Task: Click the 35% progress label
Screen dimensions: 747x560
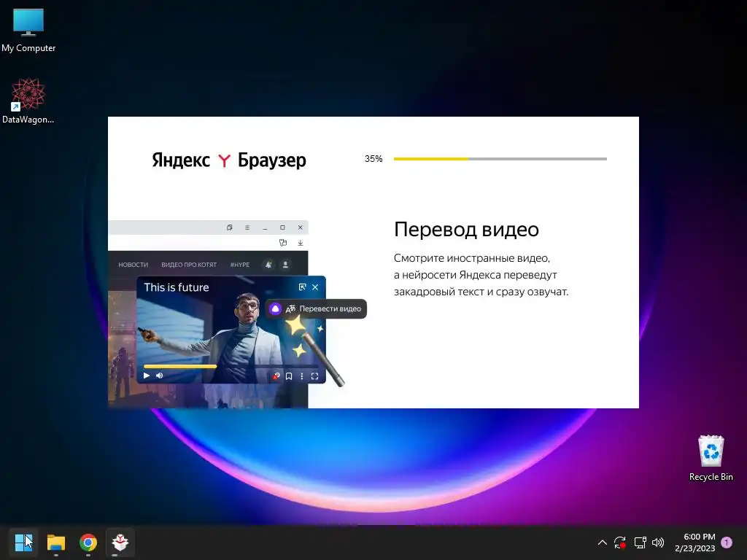Action: pos(373,159)
